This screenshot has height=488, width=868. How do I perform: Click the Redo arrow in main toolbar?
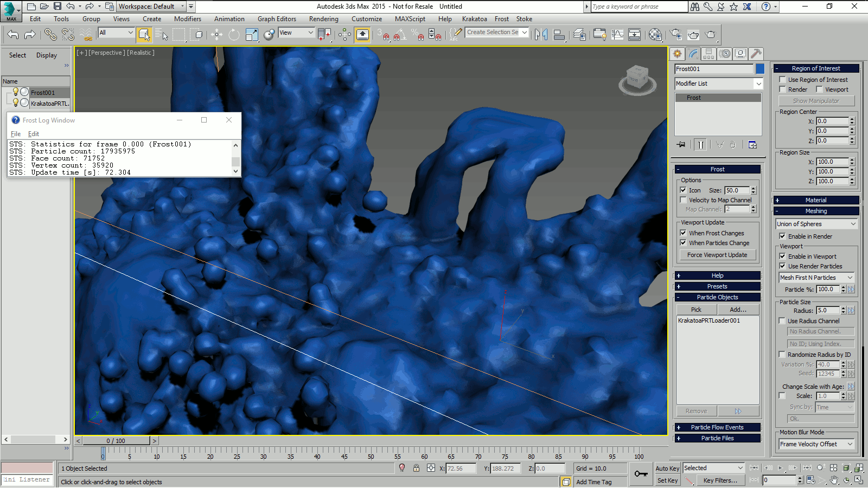30,35
